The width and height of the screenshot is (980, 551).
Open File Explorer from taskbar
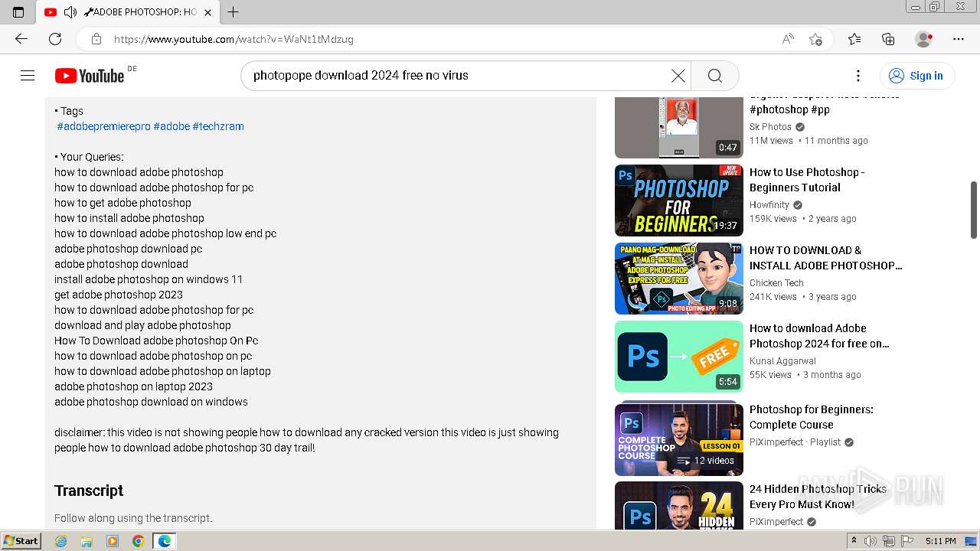point(87,541)
